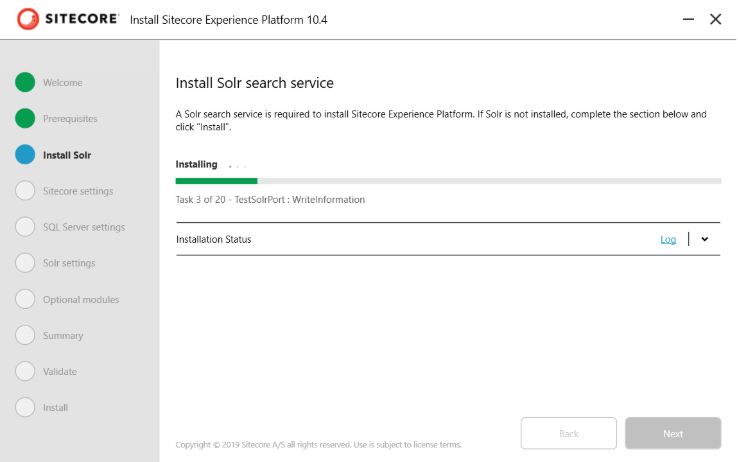Open the Summary step label

coord(63,336)
